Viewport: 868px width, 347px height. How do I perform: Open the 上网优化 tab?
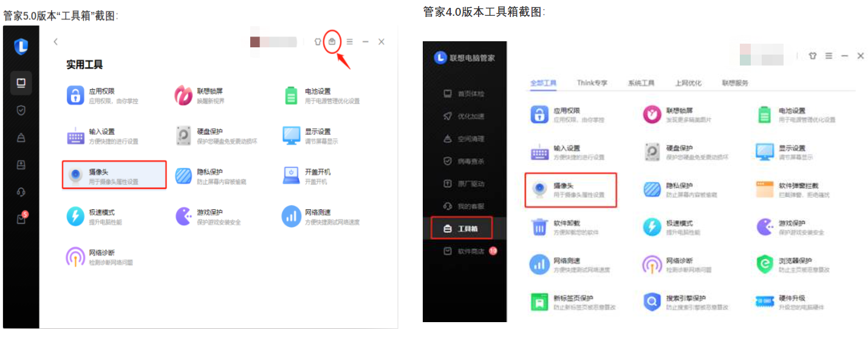(688, 83)
